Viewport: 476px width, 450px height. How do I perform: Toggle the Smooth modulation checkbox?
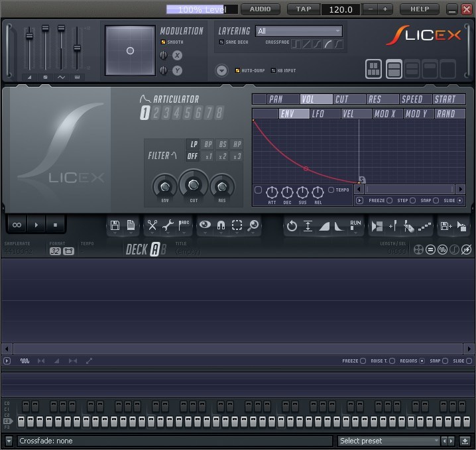click(x=163, y=42)
